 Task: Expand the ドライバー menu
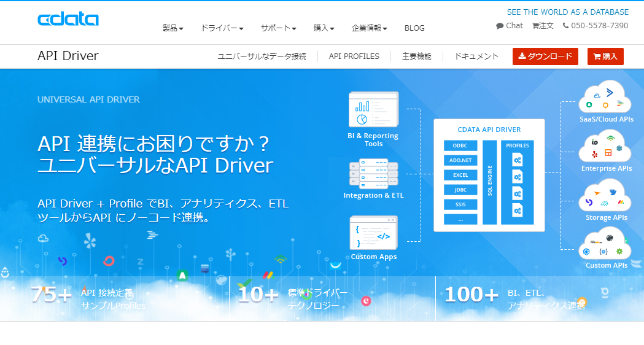tap(222, 28)
